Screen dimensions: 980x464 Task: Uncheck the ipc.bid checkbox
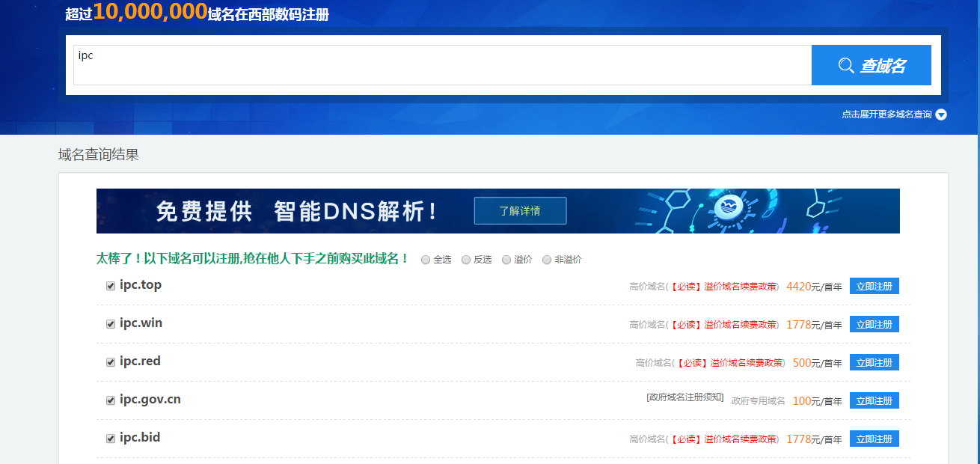point(111,439)
